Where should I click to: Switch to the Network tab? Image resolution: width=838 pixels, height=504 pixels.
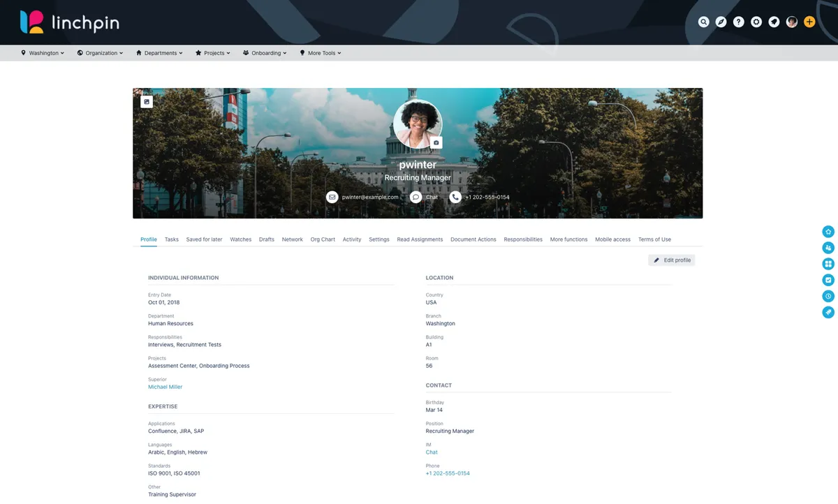(x=293, y=239)
